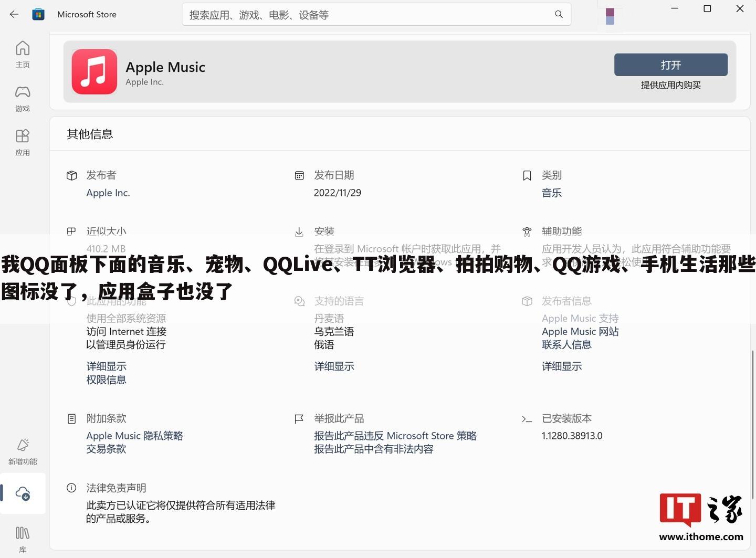Click the approximate size (近似大小) icon
This screenshot has width=756, height=558.
coord(72,231)
